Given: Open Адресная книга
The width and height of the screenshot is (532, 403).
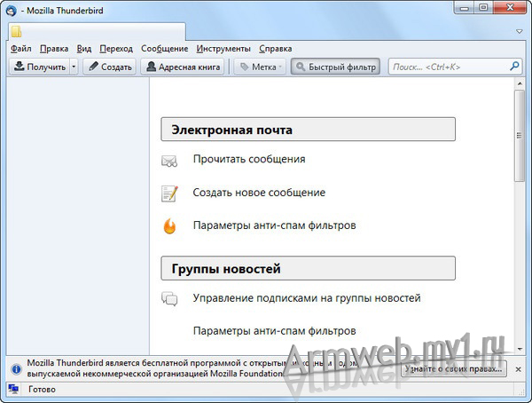Looking at the screenshot, I should tap(183, 67).
